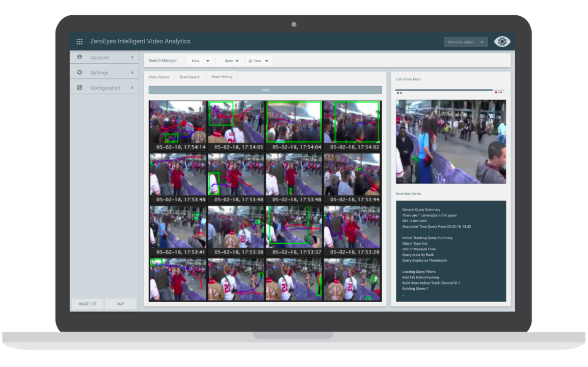Open thumbnail timestamped 05-02-18, 17:53:29
The height and width of the screenshot is (367, 588).
(x=352, y=231)
